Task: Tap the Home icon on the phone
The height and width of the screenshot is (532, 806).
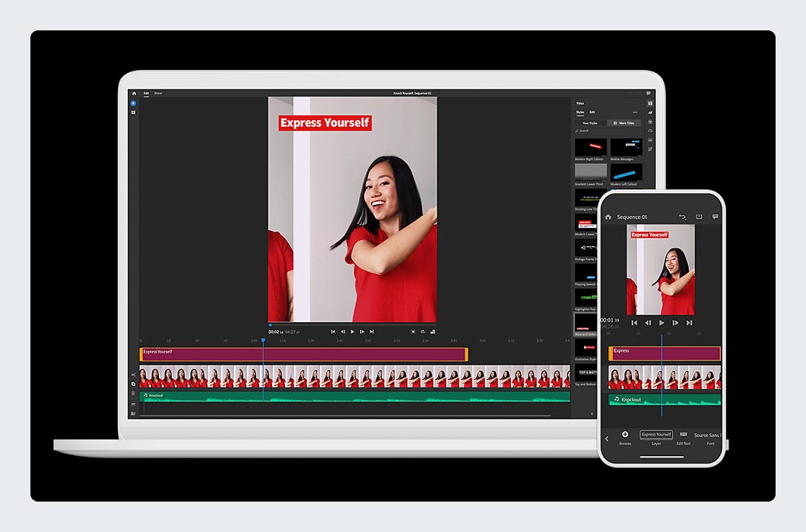Action: [608, 217]
